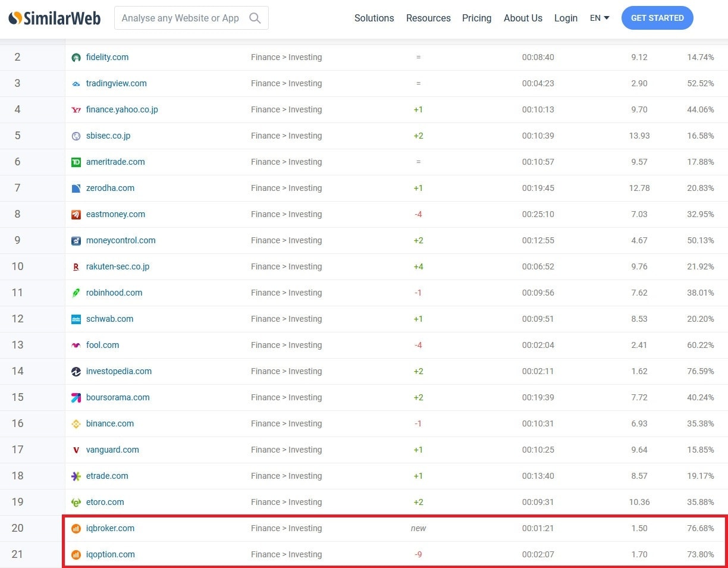Click the eastmoney.com favicon
The image size is (728, 568).
(76, 215)
